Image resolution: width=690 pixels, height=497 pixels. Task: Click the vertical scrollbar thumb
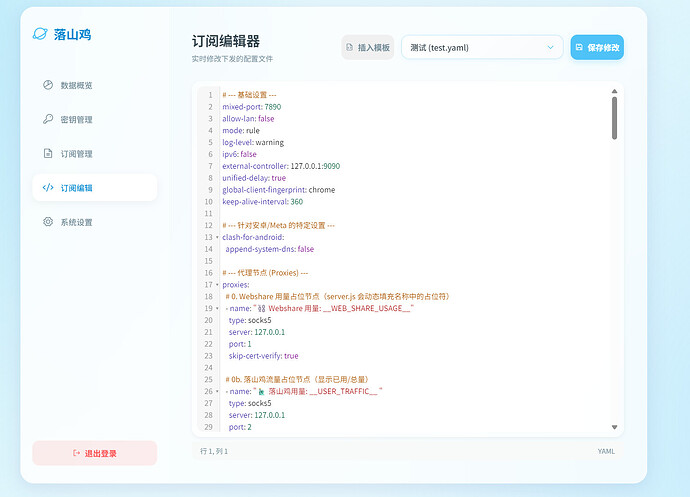tap(614, 118)
